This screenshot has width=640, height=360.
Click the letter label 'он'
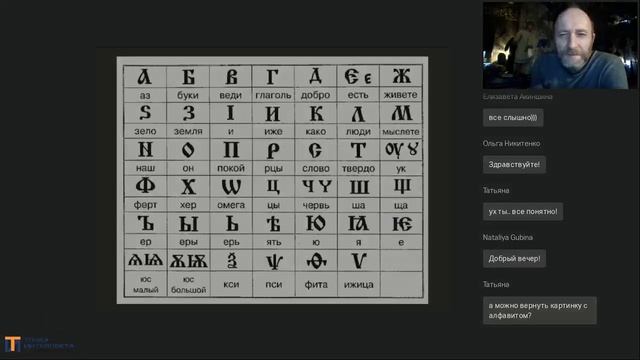coord(188,168)
